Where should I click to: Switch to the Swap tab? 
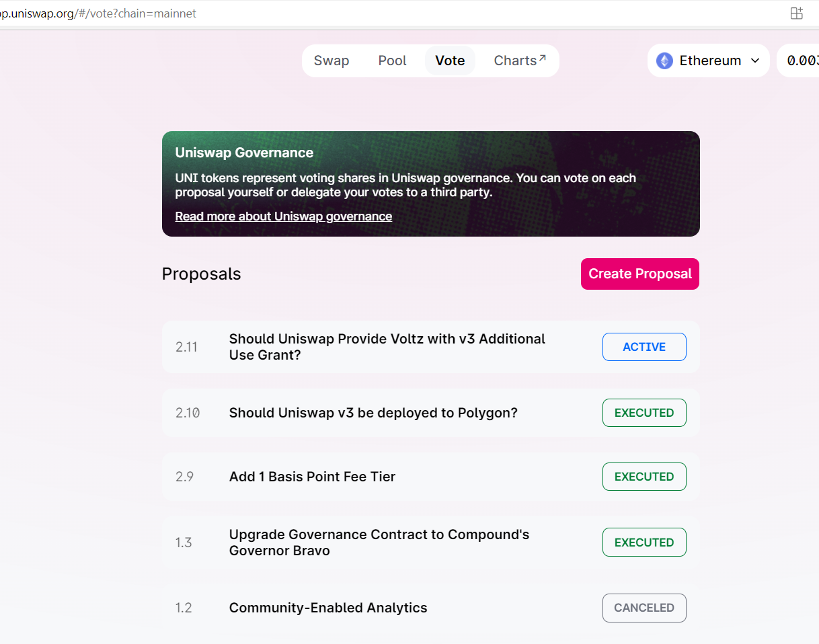click(x=331, y=61)
